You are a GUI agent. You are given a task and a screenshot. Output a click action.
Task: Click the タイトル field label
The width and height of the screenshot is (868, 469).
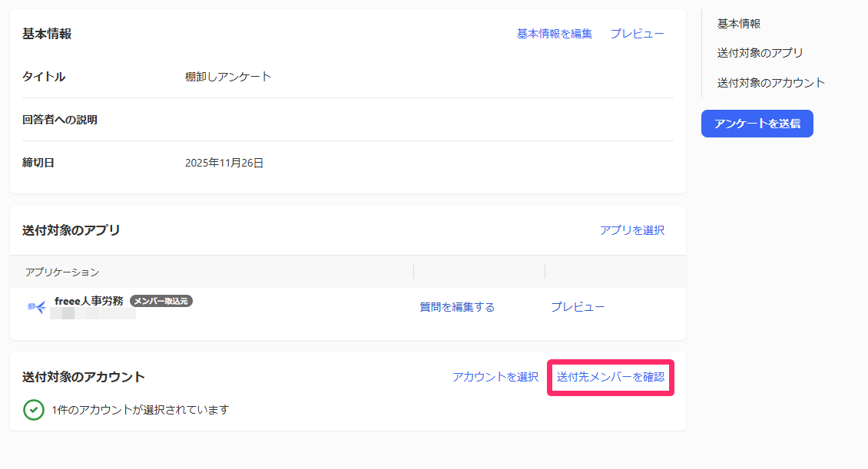[x=44, y=77]
